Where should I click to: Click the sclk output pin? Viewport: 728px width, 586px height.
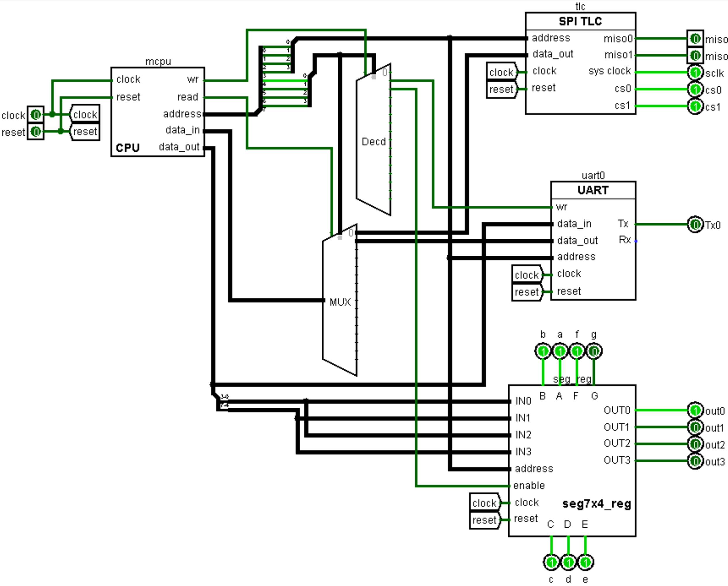click(695, 72)
